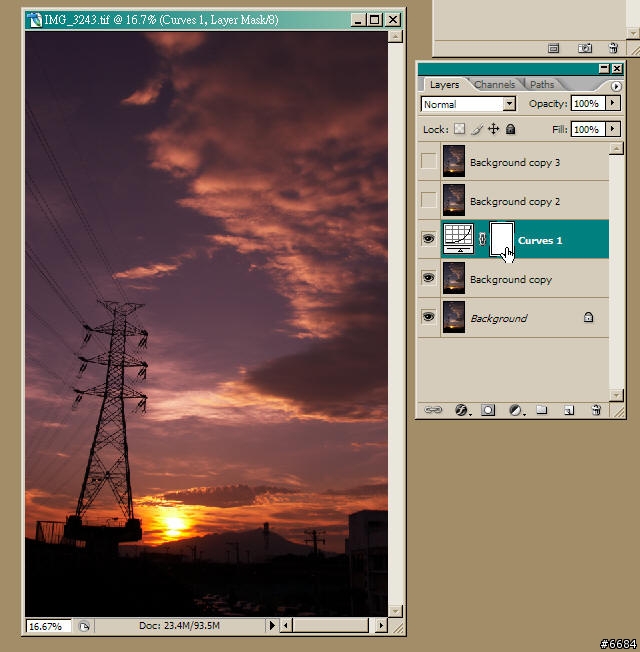
Task: Select the Curves 1 layer mask thumbnail
Action: coord(502,240)
